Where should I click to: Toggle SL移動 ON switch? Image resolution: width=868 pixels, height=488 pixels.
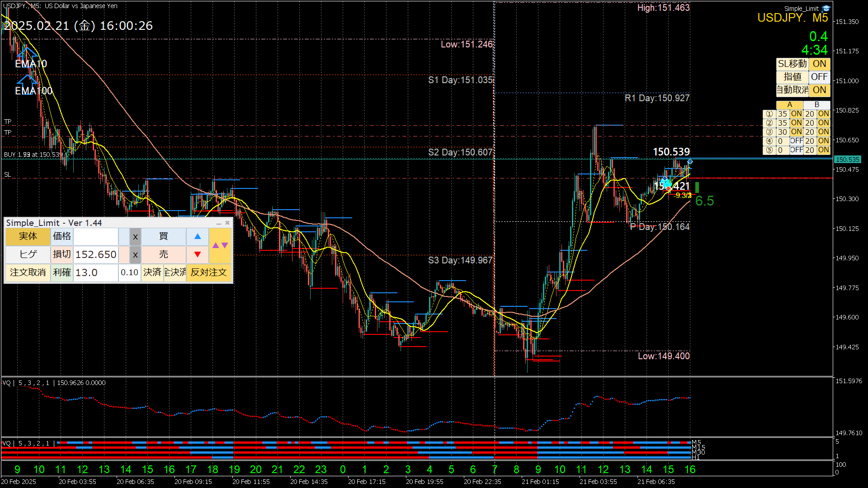point(819,64)
